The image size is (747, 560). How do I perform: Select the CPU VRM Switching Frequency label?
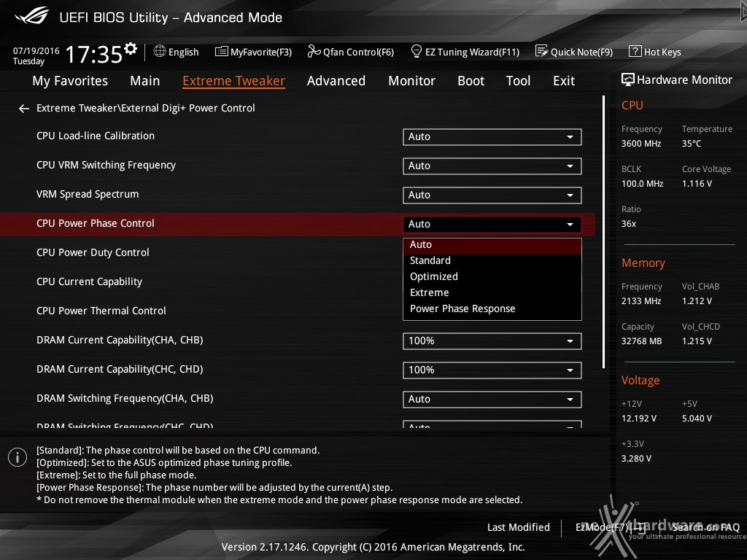106,166
